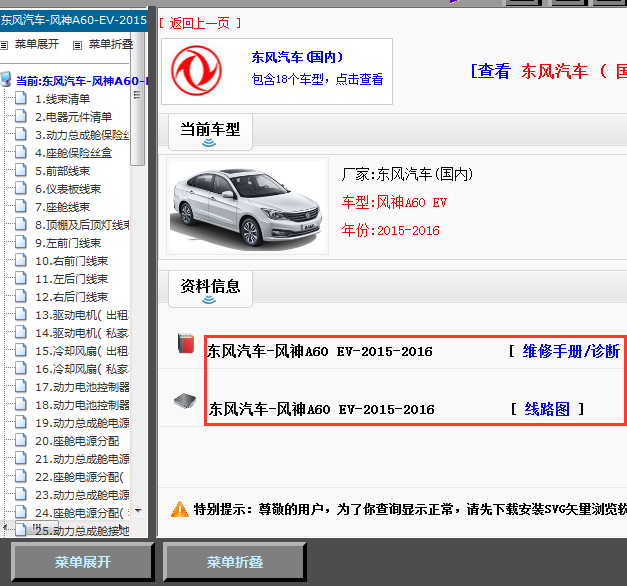Click the red book icon for 维修手册
The width and height of the screenshot is (627, 586).
[186, 343]
